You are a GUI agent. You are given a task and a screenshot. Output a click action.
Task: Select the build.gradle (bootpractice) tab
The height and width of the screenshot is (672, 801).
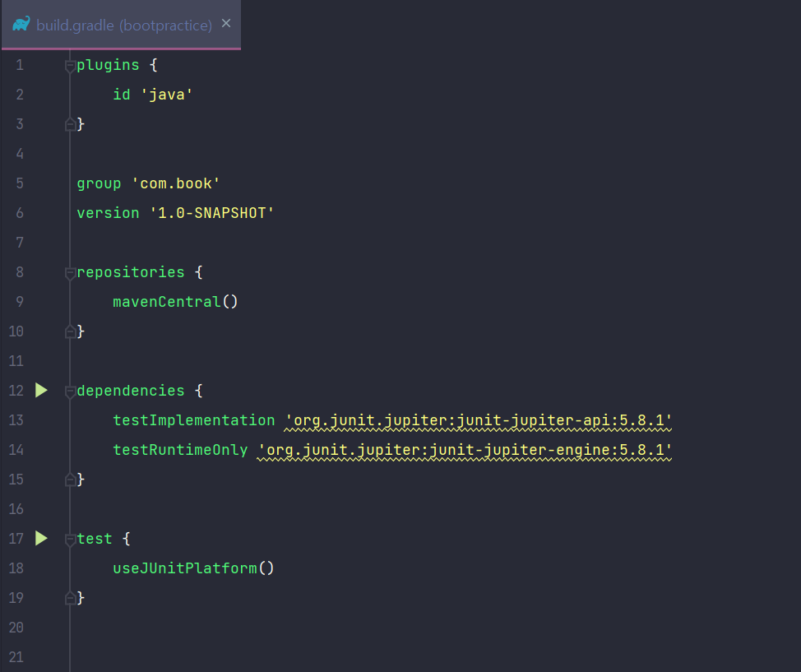[121, 25]
